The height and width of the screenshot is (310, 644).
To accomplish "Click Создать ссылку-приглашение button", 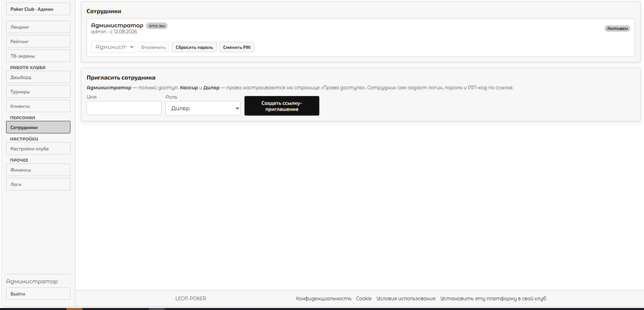I will pos(282,106).
